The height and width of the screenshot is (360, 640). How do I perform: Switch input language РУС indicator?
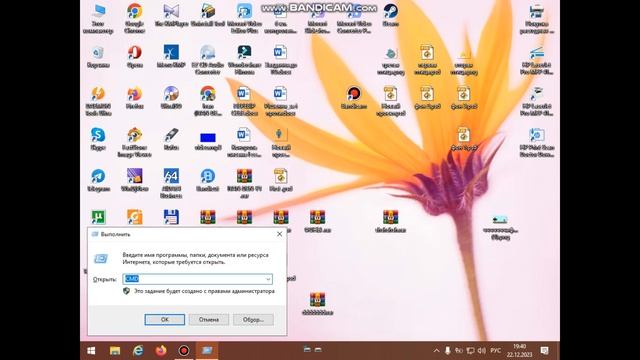pyautogui.click(x=496, y=351)
